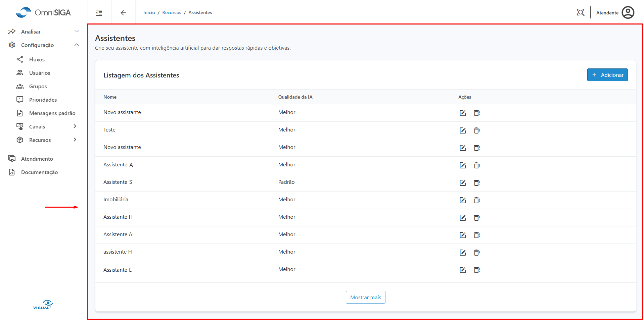The height and width of the screenshot is (320, 644).
Task: Click the Nome column header
Action: tap(110, 97)
